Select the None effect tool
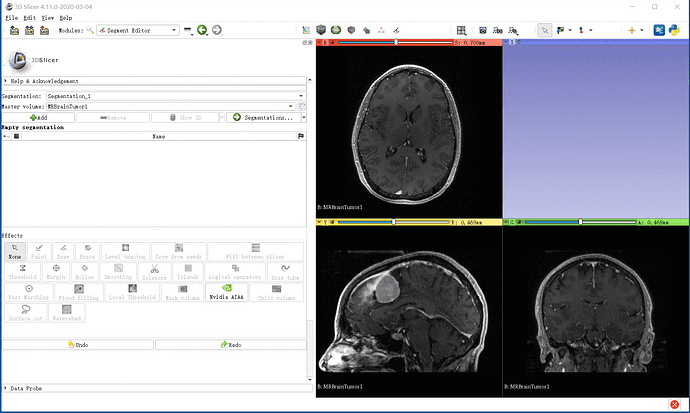The height and width of the screenshot is (413, 690). coord(15,252)
